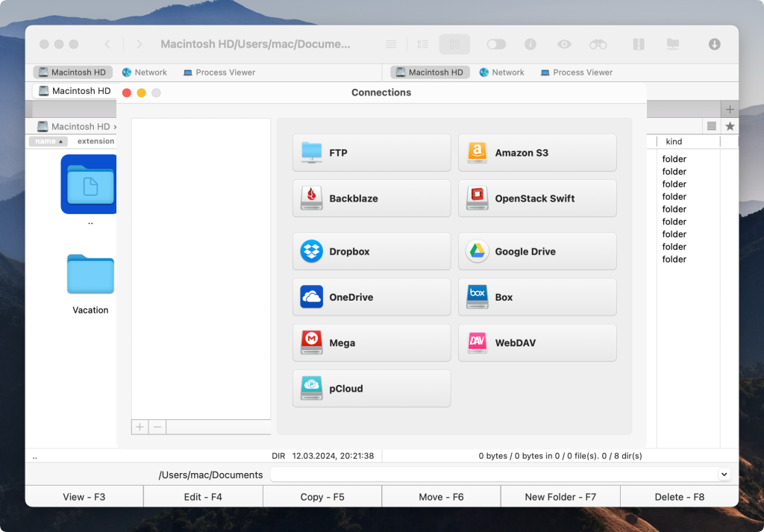Viewport: 764px width, 532px height.
Task: Choose Amazon S3 connection
Action: coord(537,153)
